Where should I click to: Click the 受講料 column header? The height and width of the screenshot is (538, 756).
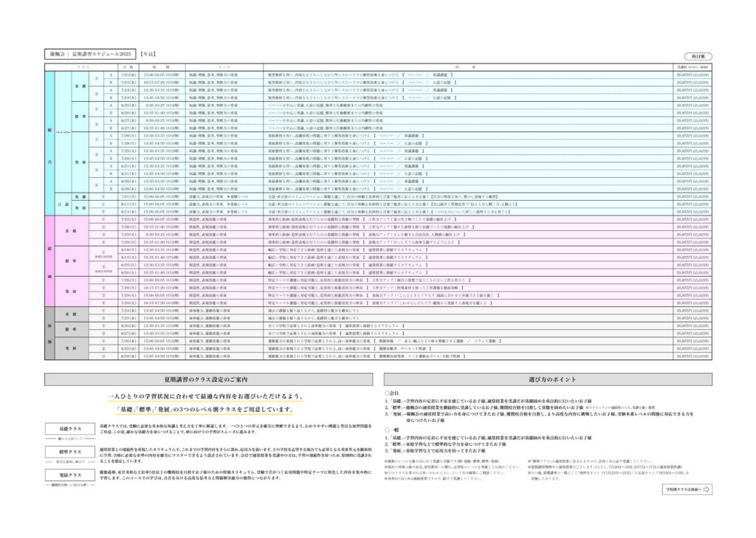pos(693,67)
